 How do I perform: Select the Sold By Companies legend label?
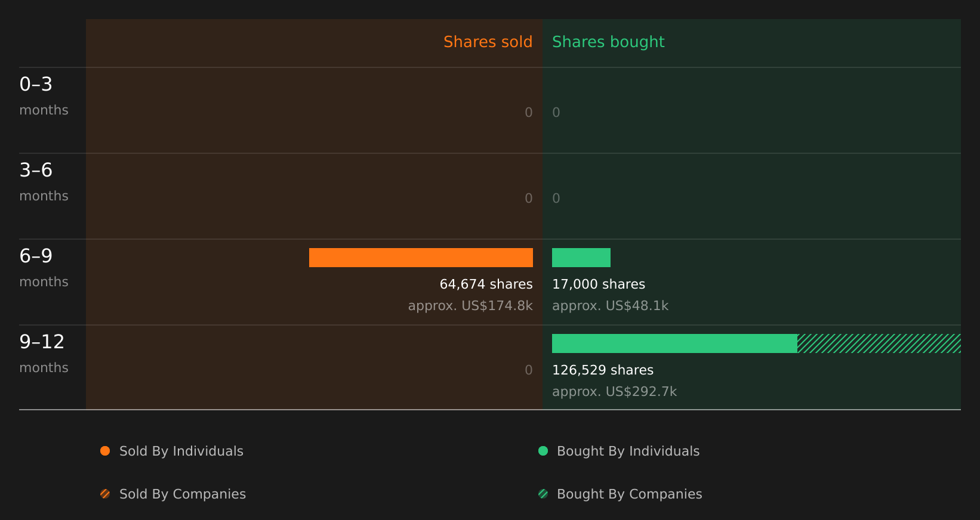(x=183, y=494)
